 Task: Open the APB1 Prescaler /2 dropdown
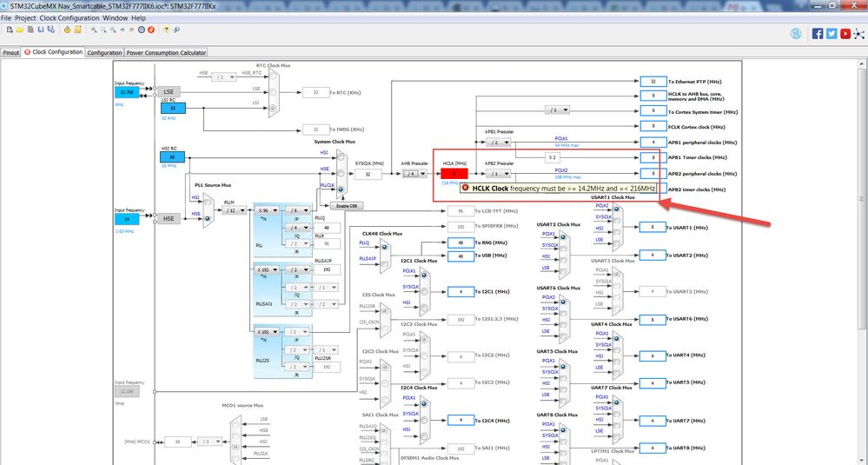point(498,143)
